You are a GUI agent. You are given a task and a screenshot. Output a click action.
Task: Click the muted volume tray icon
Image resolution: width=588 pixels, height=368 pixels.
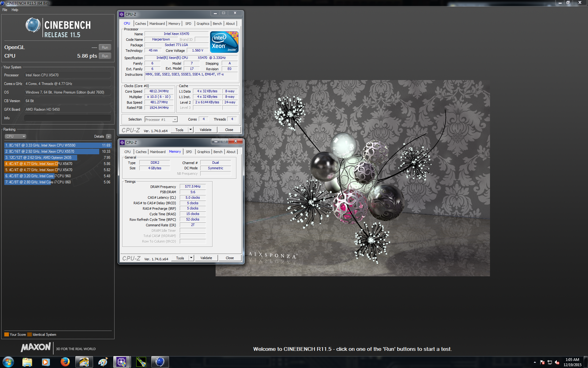click(x=557, y=362)
